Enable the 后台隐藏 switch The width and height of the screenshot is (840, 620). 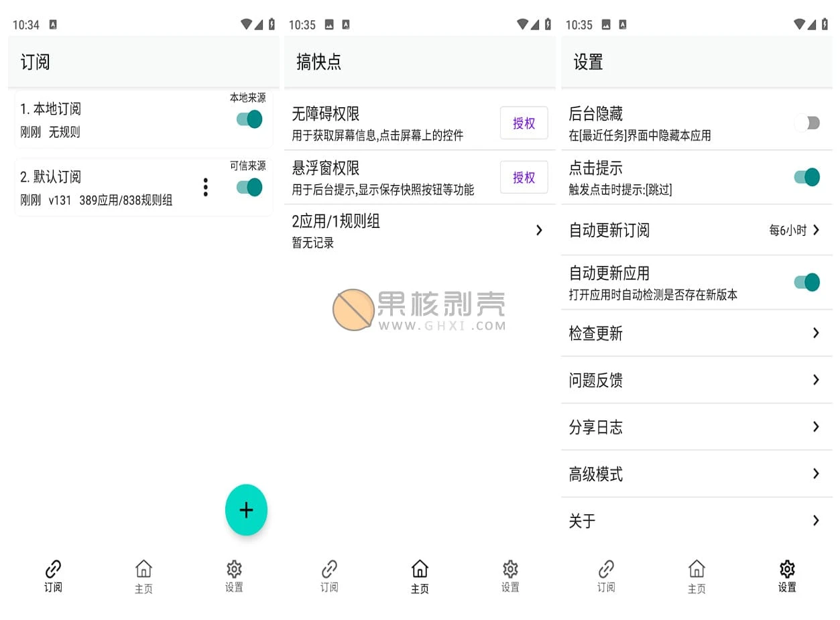click(807, 123)
